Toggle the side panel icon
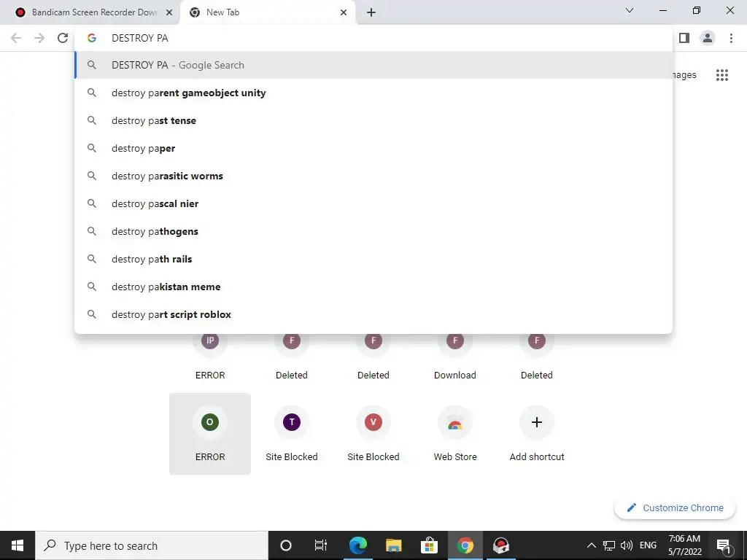The image size is (747, 560). coord(684,38)
